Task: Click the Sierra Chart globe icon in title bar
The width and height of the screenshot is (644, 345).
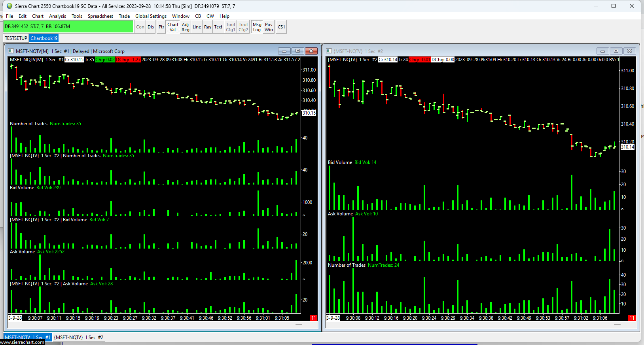Action: tap(9, 6)
